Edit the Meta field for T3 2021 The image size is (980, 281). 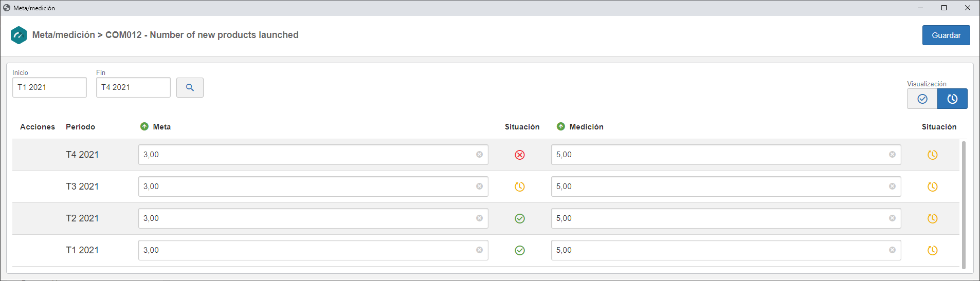coord(313,186)
